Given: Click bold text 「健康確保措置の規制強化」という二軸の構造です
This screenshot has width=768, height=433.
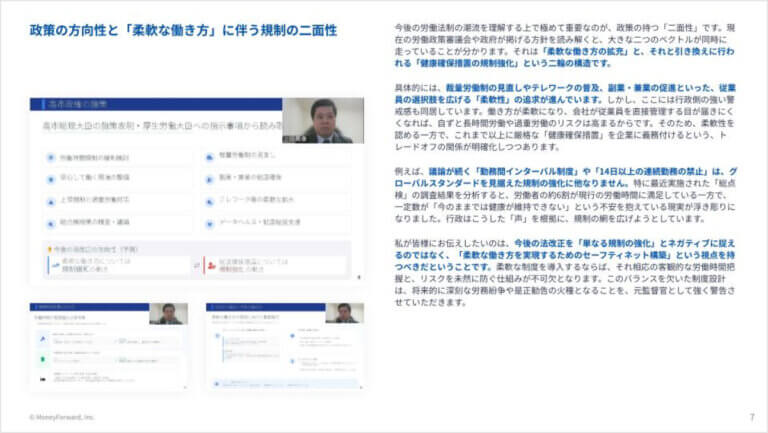Looking at the screenshot, I should coord(513,63).
